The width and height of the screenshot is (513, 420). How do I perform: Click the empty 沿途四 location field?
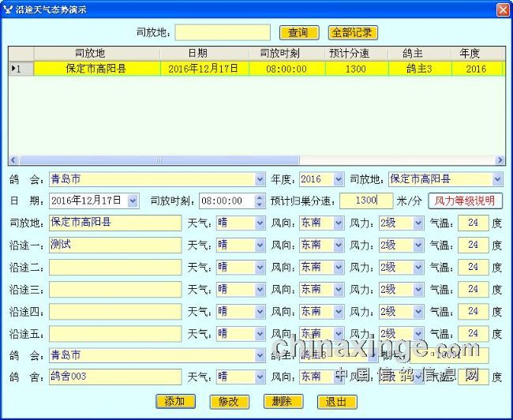[115, 312]
